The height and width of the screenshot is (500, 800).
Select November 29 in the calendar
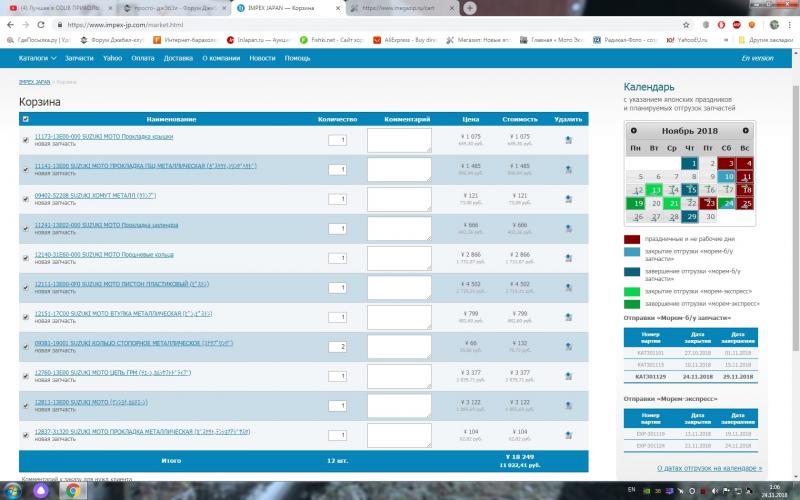690,216
